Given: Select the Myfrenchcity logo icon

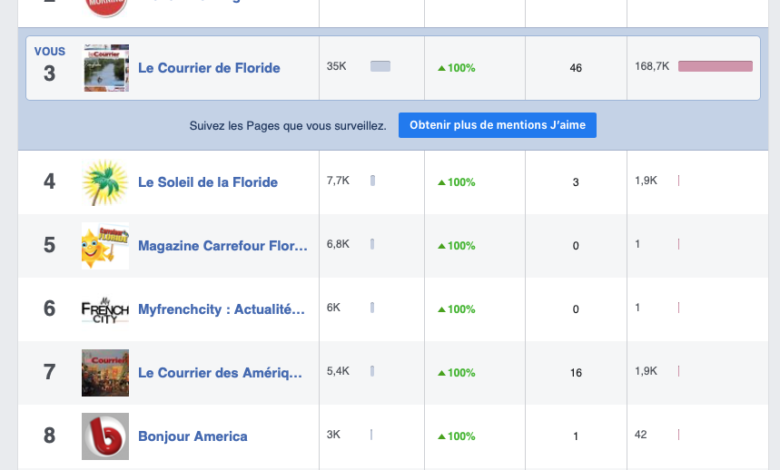Looking at the screenshot, I should click(105, 309).
